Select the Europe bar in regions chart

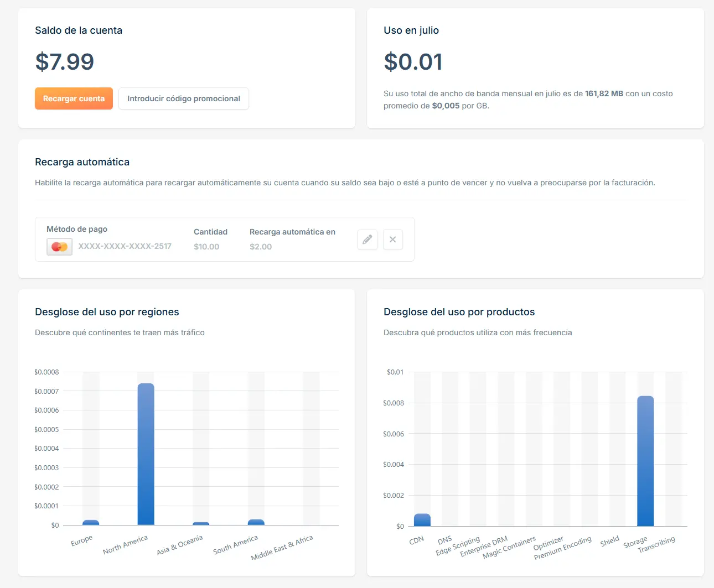point(91,522)
